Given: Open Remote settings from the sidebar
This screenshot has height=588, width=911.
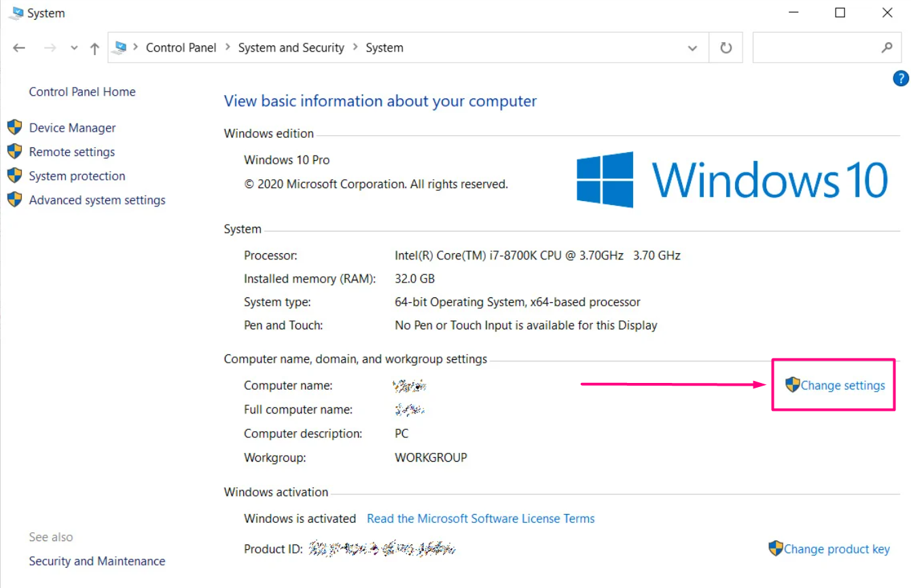Looking at the screenshot, I should click(x=72, y=152).
